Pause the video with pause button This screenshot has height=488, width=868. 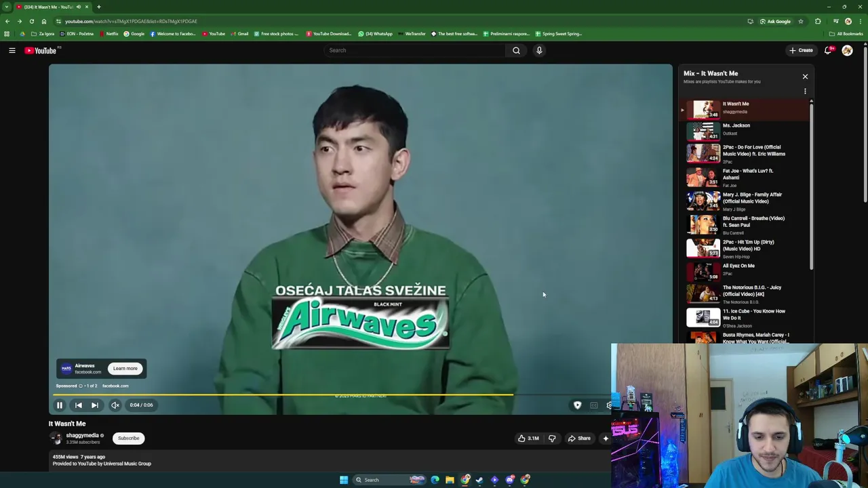tap(60, 405)
